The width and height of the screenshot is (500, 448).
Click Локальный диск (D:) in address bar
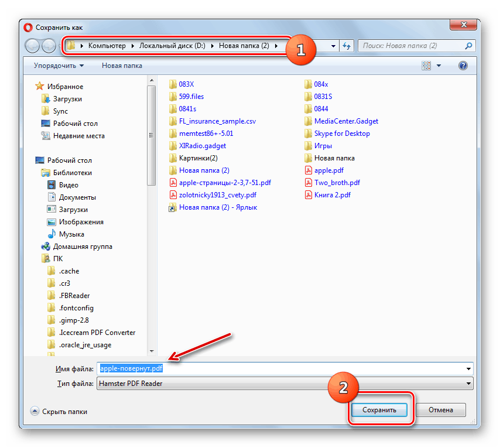point(172,46)
